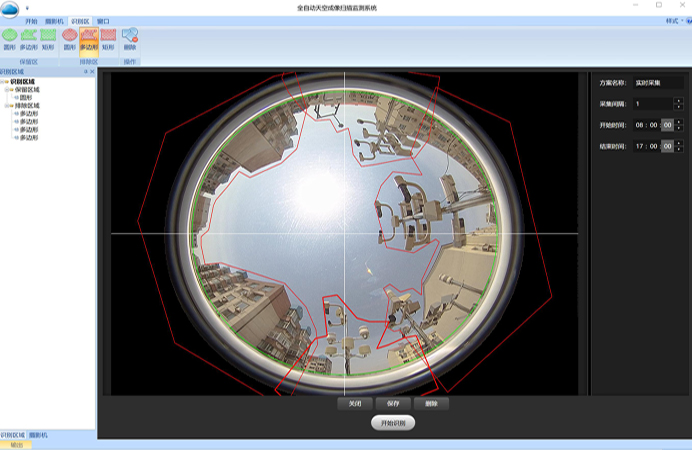Click the 方案名称 text field
692x450 pixels.
click(657, 82)
